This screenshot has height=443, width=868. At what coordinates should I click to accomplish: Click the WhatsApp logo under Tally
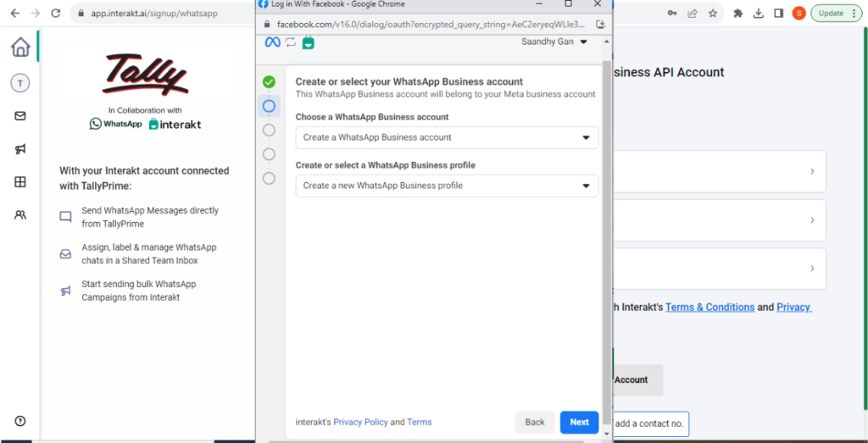(x=115, y=124)
